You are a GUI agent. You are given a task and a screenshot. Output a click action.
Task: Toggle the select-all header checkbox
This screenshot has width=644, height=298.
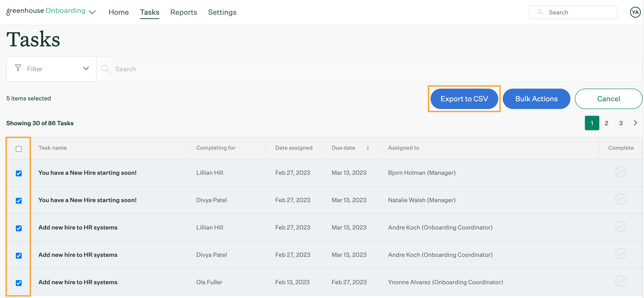coord(19,149)
